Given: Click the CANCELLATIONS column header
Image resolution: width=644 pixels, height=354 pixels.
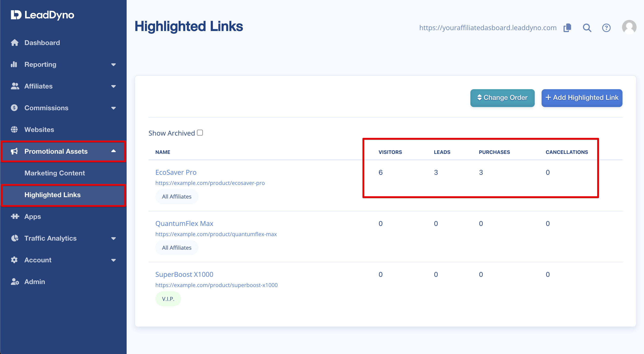Looking at the screenshot, I should pos(567,152).
